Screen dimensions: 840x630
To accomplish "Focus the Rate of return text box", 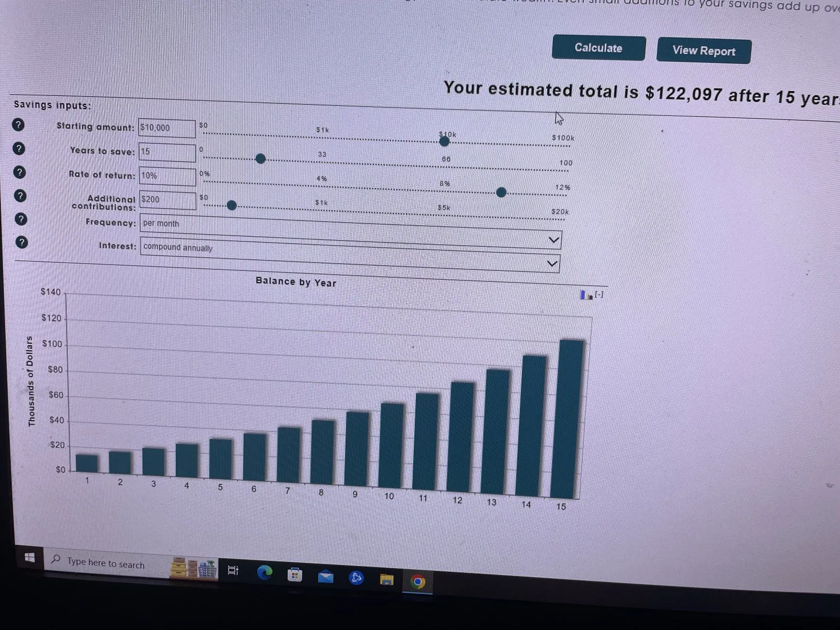I will coord(167,176).
